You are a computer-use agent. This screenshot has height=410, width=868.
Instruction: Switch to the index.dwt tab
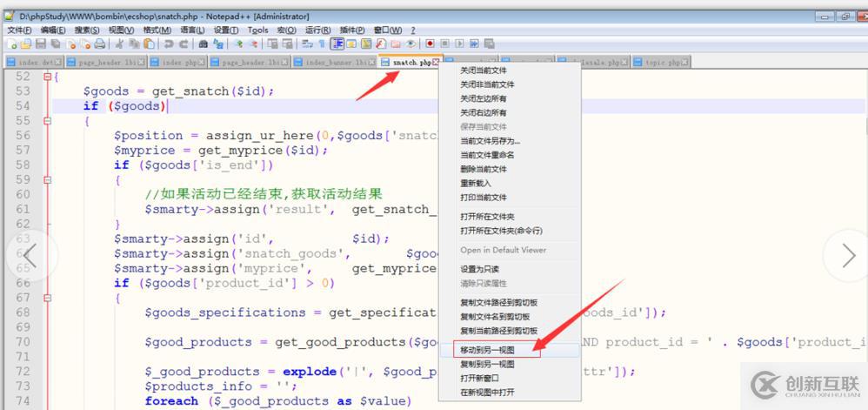coord(32,62)
